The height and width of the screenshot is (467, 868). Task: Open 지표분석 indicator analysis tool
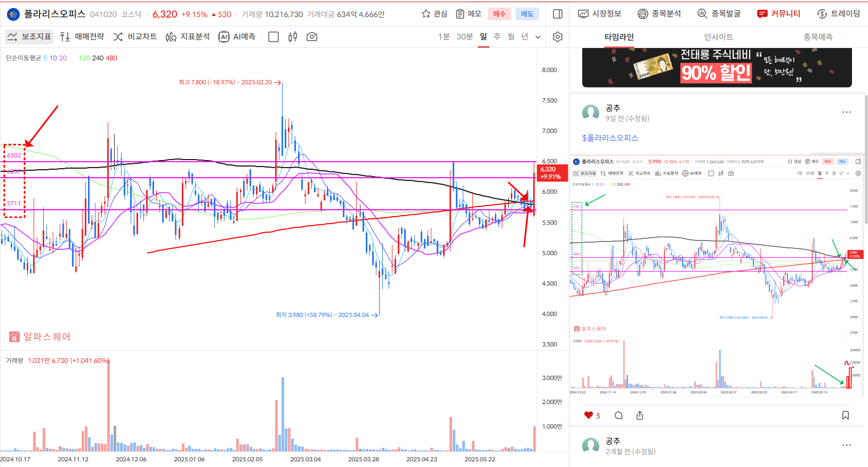tap(188, 37)
